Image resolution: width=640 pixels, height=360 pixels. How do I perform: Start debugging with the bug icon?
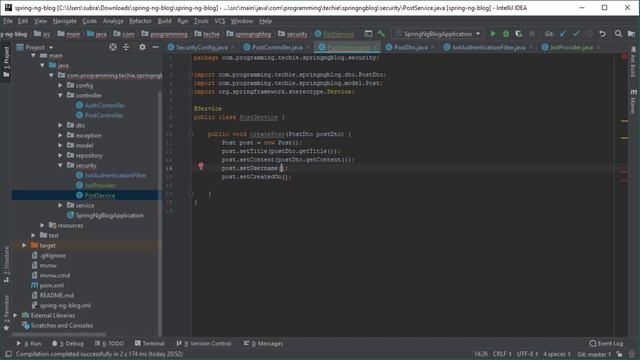click(x=506, y=34)
